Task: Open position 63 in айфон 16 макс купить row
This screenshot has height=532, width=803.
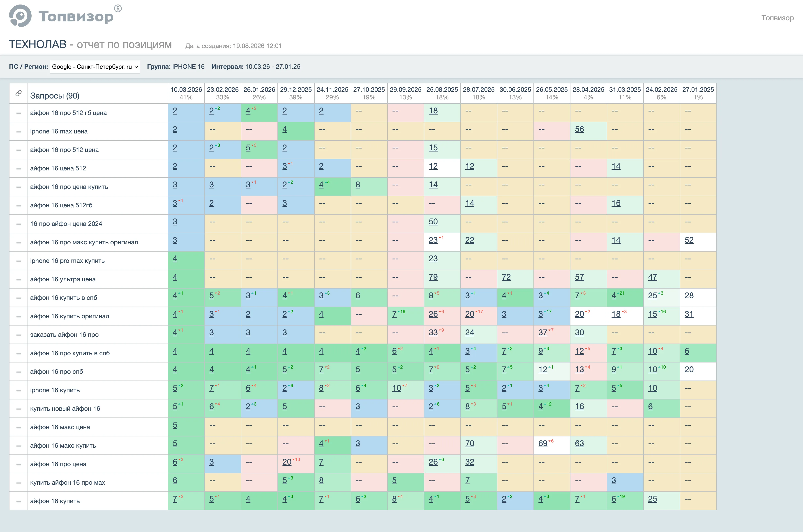Action: coord(579,443)
